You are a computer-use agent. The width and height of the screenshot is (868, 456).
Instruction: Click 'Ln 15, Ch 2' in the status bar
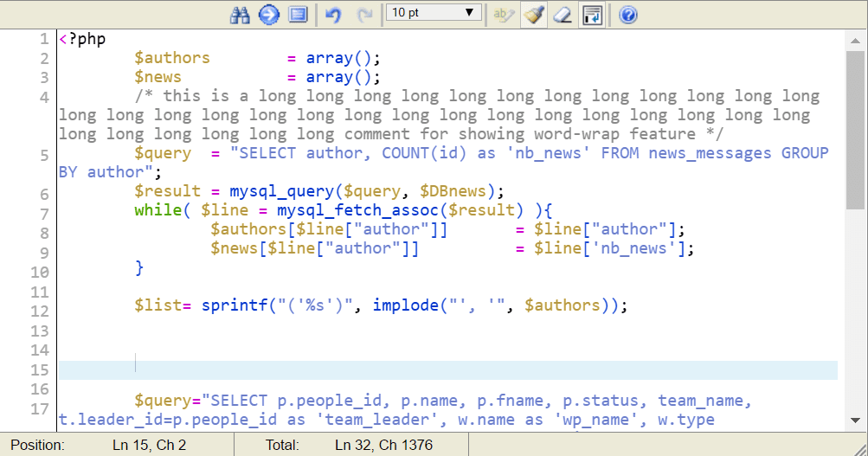tap(150, 445)
